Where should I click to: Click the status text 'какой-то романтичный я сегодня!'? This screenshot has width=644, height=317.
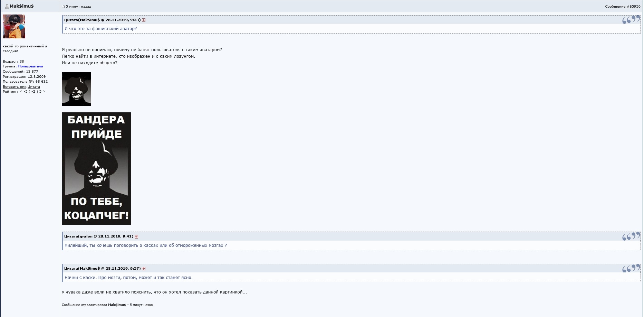(25, 49)
